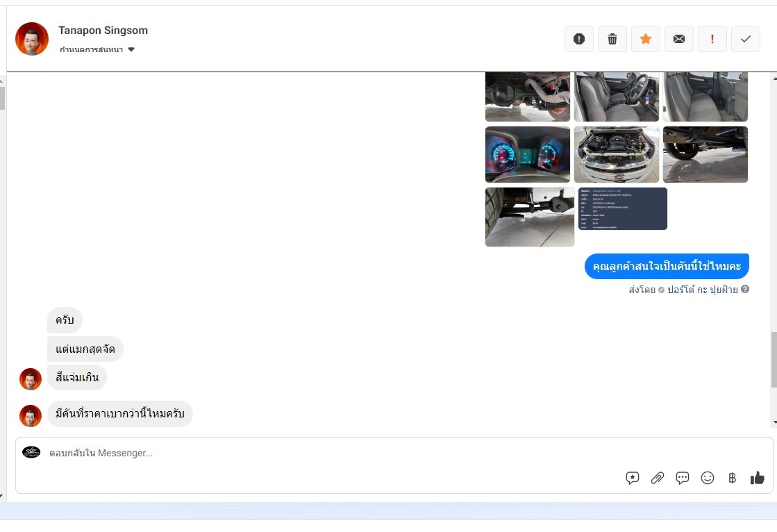Open the wheel underside photo beside engine photo
The image size is (777, 532).
tap(705, 154)
